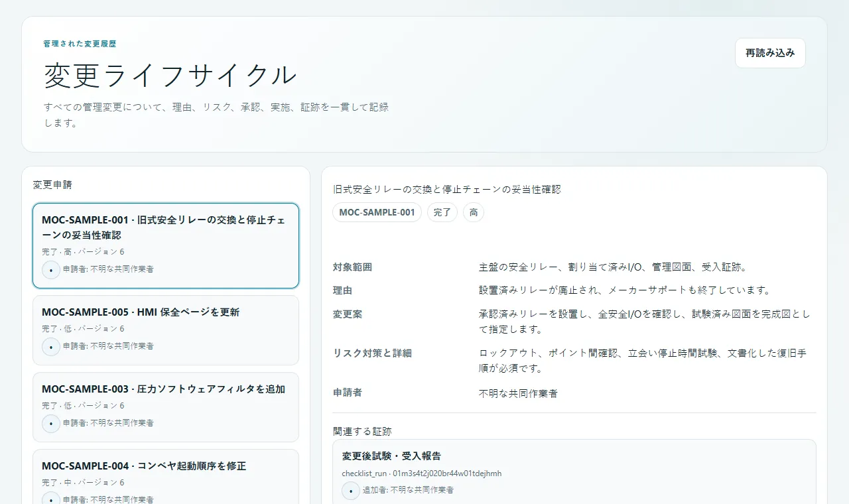Open MOC-SAMPLE-004 コンベヤ起動順序を修正 request
The width and height of the screenshot is (849, 504).
click(x=166, y=477)
